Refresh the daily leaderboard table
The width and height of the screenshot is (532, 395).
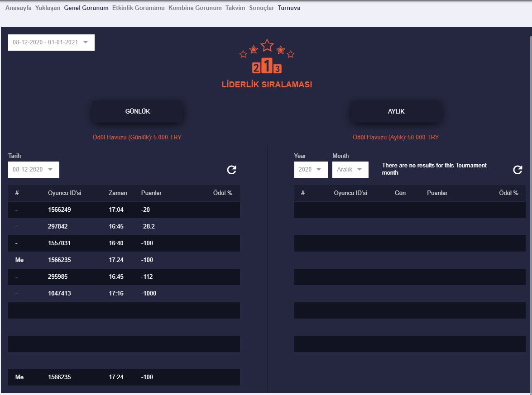click(231, 170)
